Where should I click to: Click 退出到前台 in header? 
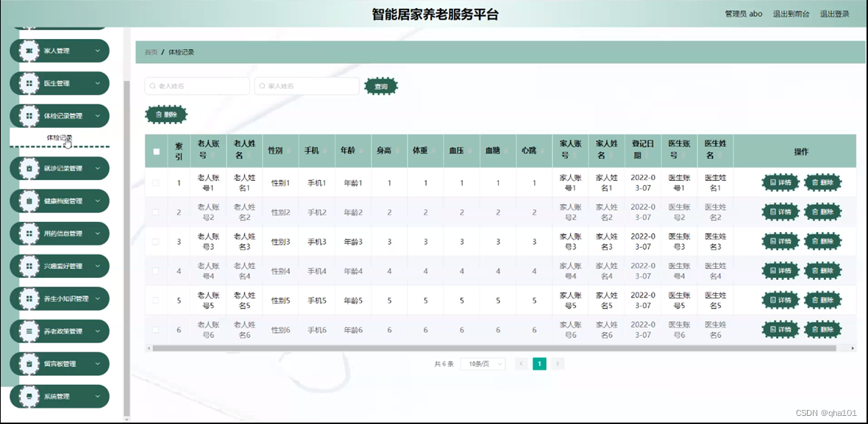(x=791, y=15)
